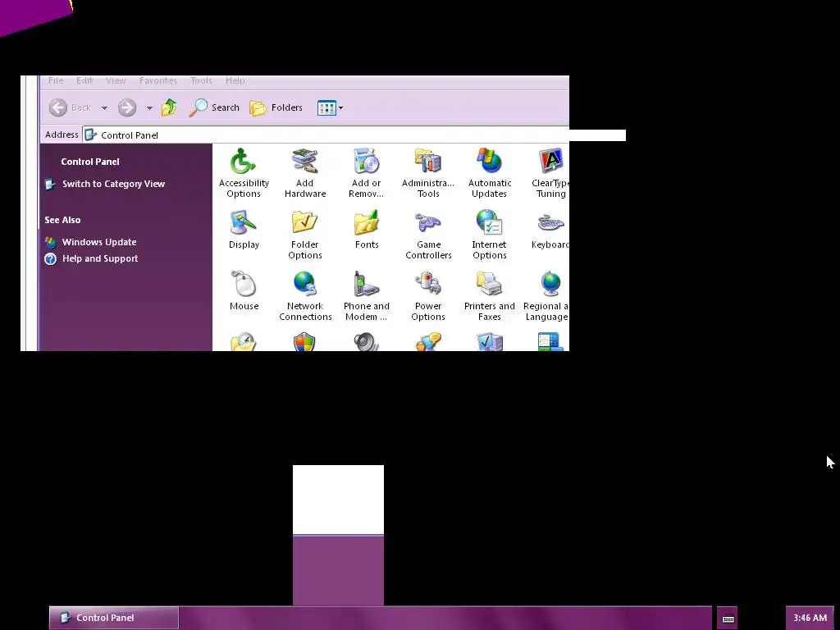
Task: Open Accessibility Options applet
Action: tap(243, 172)
